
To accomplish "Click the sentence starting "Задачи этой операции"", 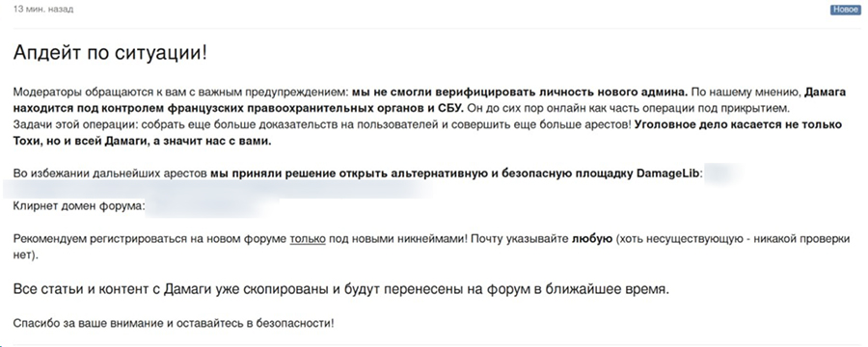I will click(x=322, y=124).
